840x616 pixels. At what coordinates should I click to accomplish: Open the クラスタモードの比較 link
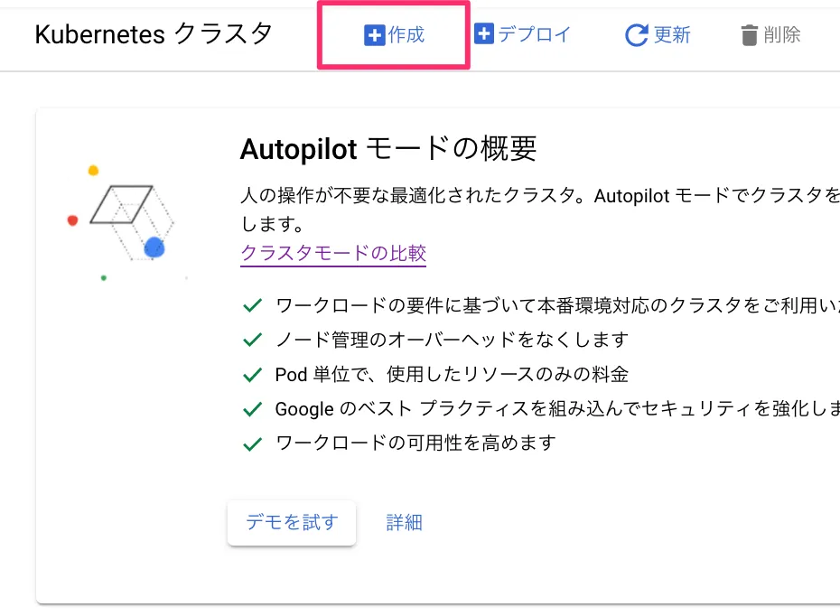click(x=333, y=253)
